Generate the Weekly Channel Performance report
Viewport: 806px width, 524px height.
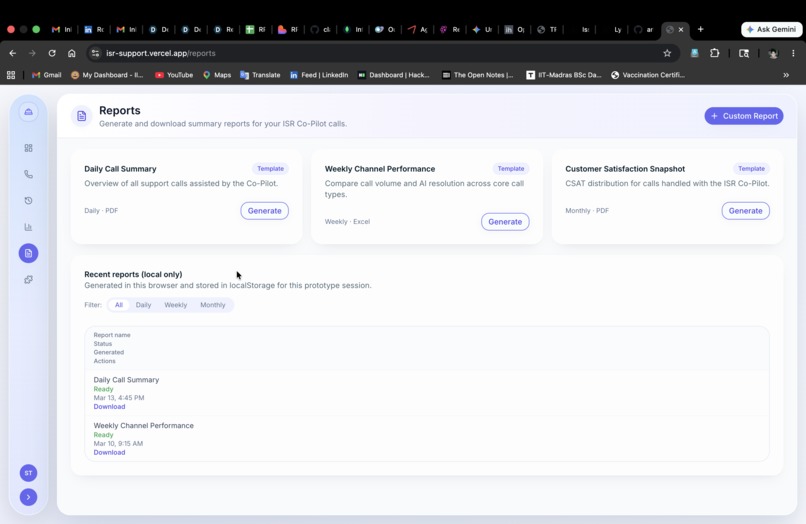coord(505,222)
